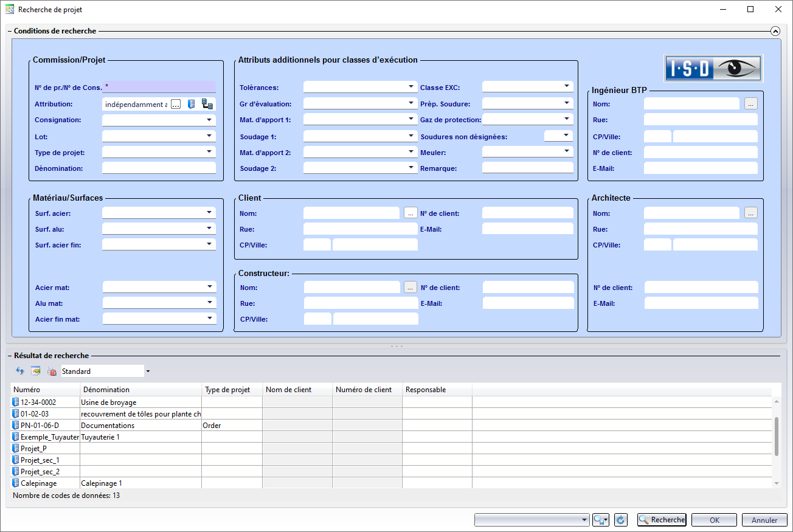Viewport: 793px width, 532px height.
Task: Click the print/export icon beside Standard dropdown
Action: (52, 371)
